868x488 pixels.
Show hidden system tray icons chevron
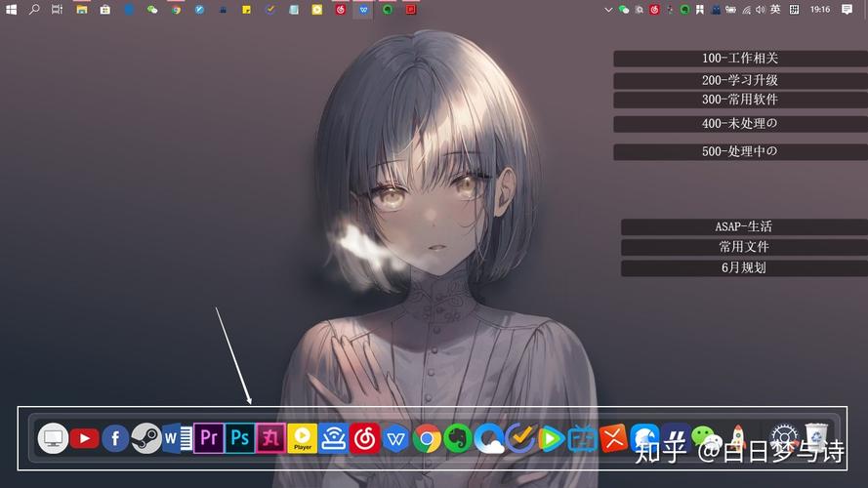pos(608,10)
